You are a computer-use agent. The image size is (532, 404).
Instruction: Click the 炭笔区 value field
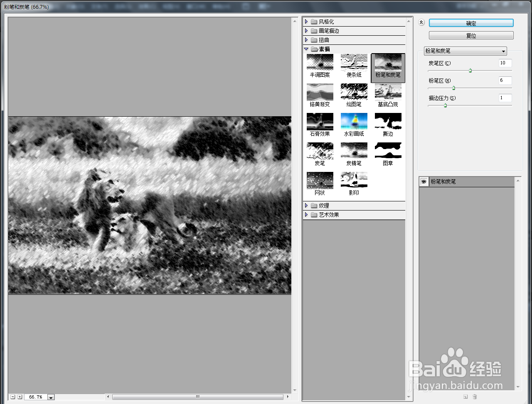(x=505, y=63)
